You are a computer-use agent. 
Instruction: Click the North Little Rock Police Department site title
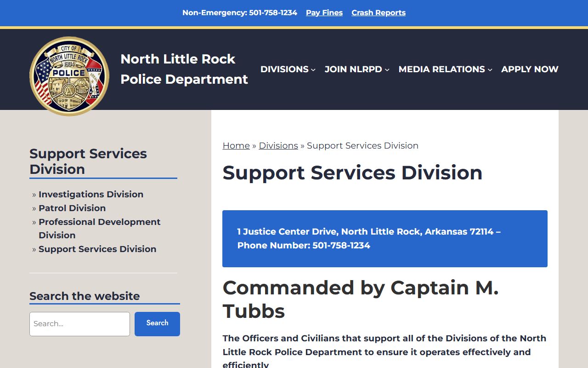coord(184,69)
